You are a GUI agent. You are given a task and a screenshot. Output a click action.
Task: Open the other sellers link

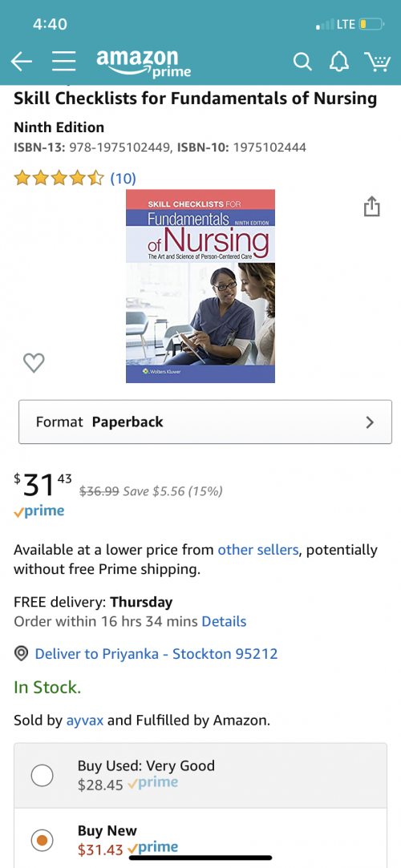258,550
